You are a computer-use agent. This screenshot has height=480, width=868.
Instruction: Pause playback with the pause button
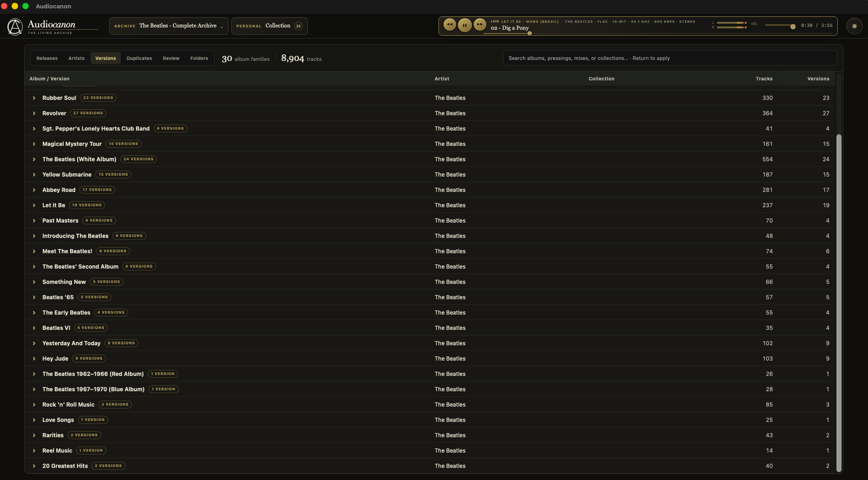[x=465, y=25]
